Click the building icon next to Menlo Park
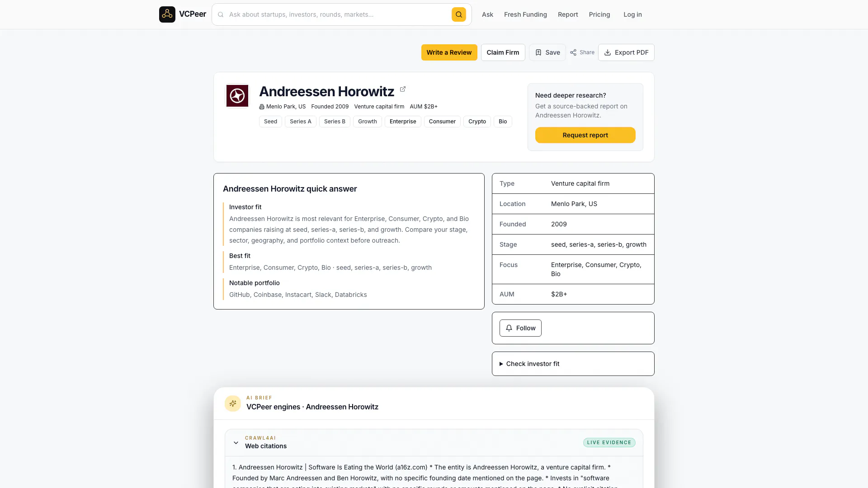 (x=261, y=107)
